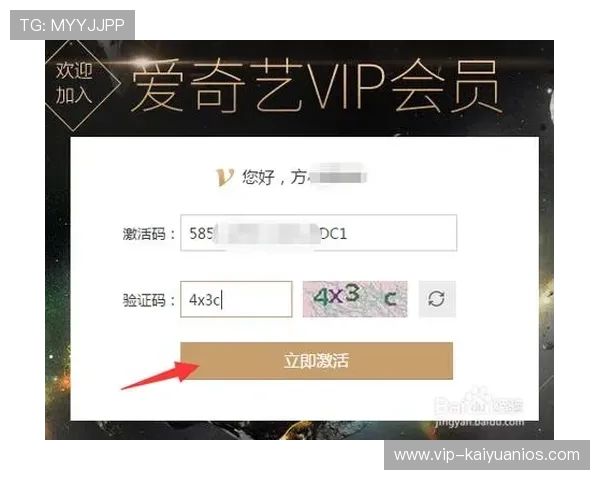Click the TG: MYYJJPP label
Viewport: 600px width, 480px height.
[x=72, y=25]
